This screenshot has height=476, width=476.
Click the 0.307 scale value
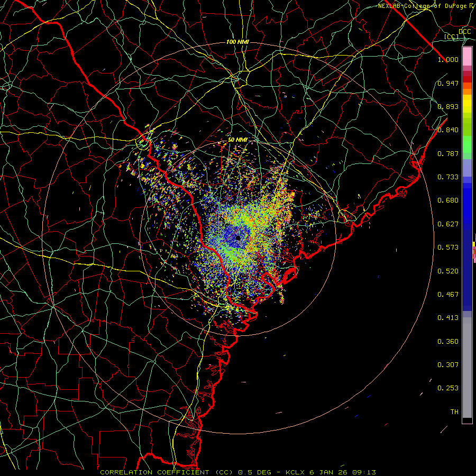coord(448,365)
